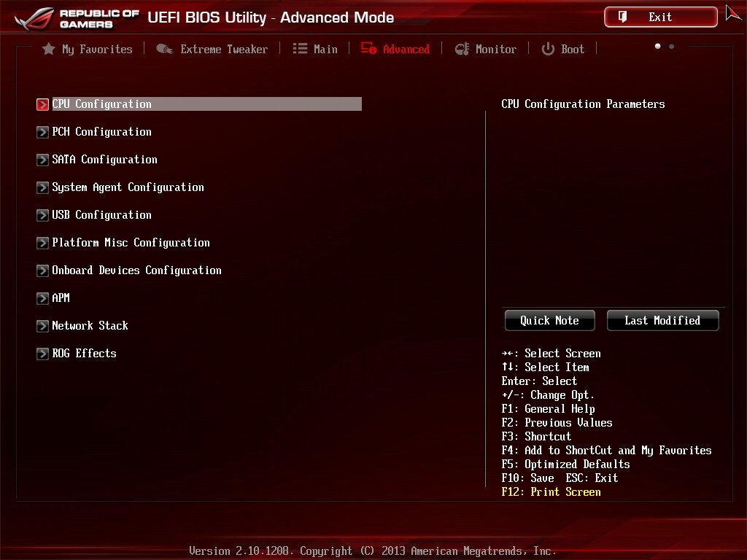Expand the APM entry arrow

[x=42, y=298]
